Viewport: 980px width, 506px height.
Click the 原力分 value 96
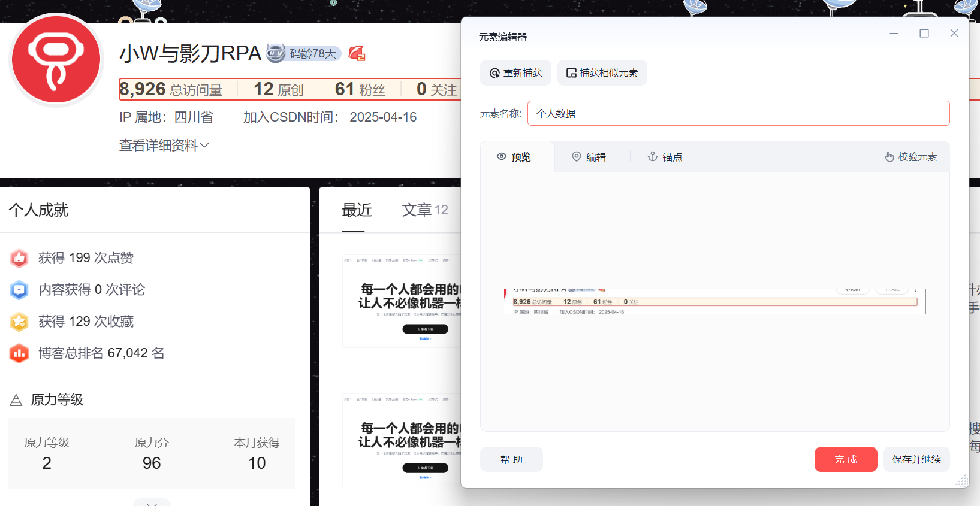(152, 463)
